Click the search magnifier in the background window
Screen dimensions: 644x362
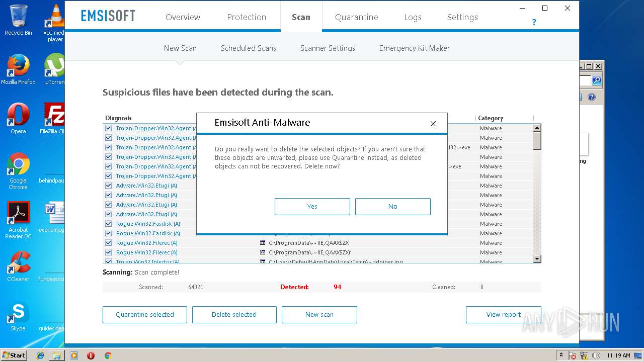tap(597, 80)
